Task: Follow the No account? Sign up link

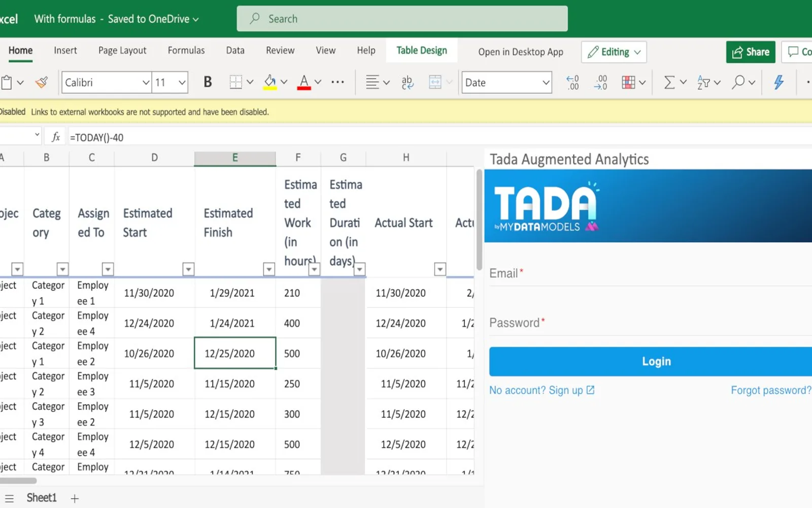Action: point(542,390)
